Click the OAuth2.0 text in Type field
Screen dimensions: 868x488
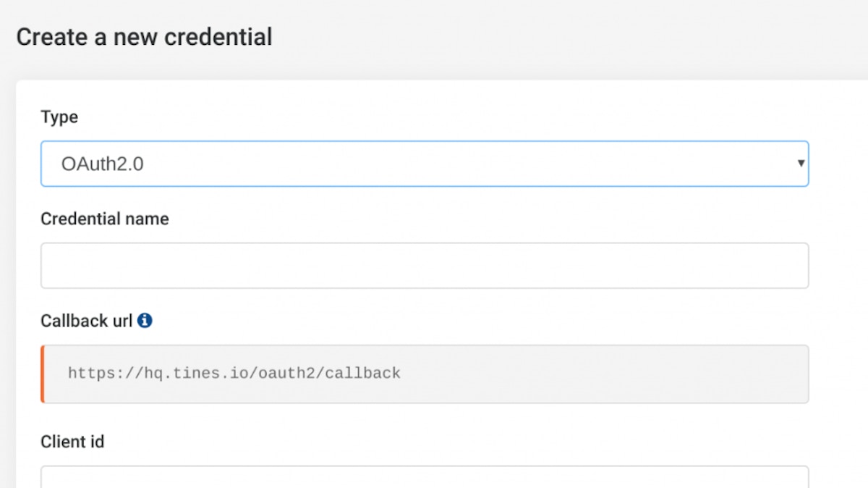pos(102,164)
